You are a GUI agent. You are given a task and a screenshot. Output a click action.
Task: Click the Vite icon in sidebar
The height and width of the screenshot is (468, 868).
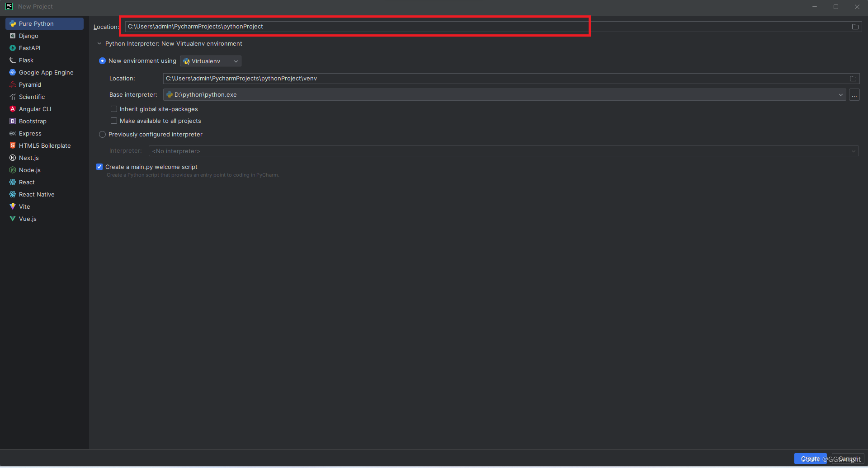tap(13, 207)
